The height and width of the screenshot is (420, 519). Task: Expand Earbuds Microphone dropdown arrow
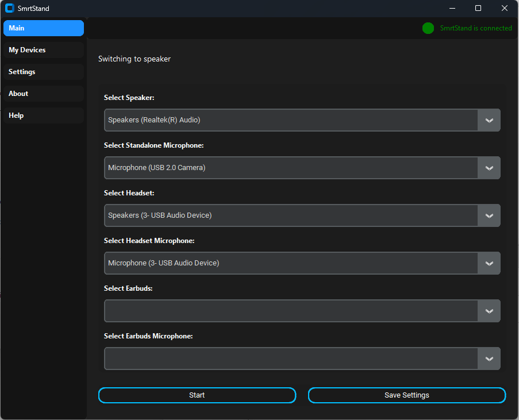[x=489, y=359]
